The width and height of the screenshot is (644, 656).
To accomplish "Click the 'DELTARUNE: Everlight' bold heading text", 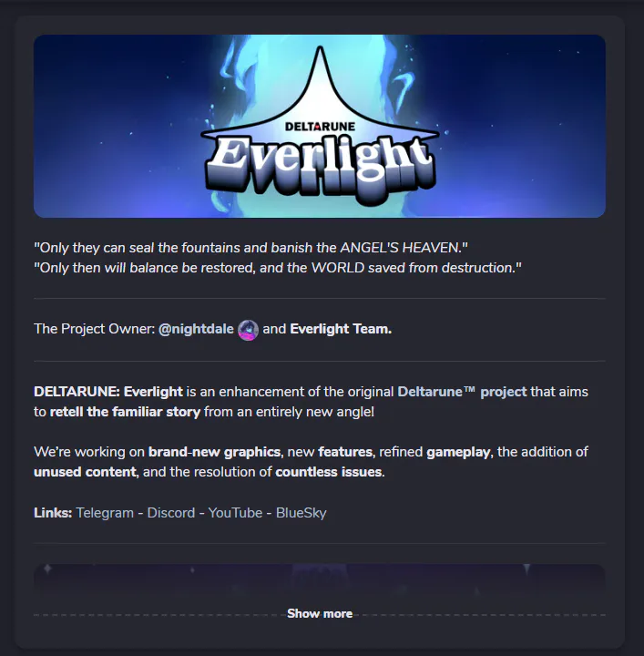I will 108,392.
